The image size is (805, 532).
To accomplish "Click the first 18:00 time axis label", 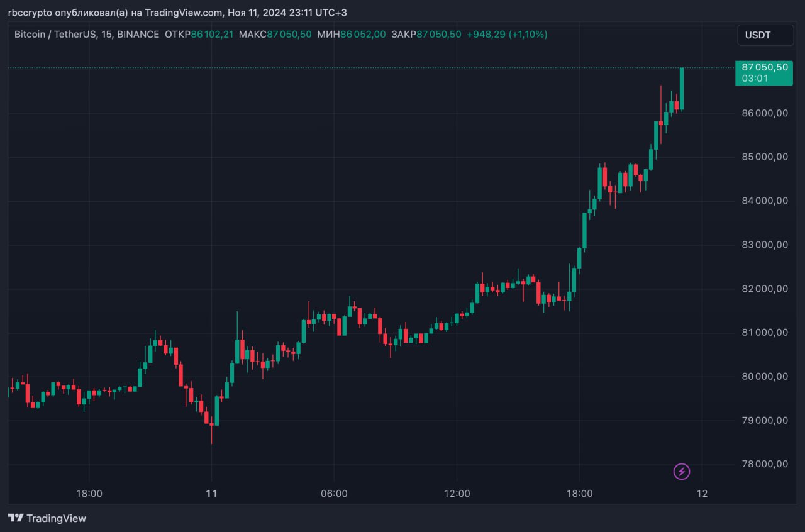I will click(x=89, y=494).
